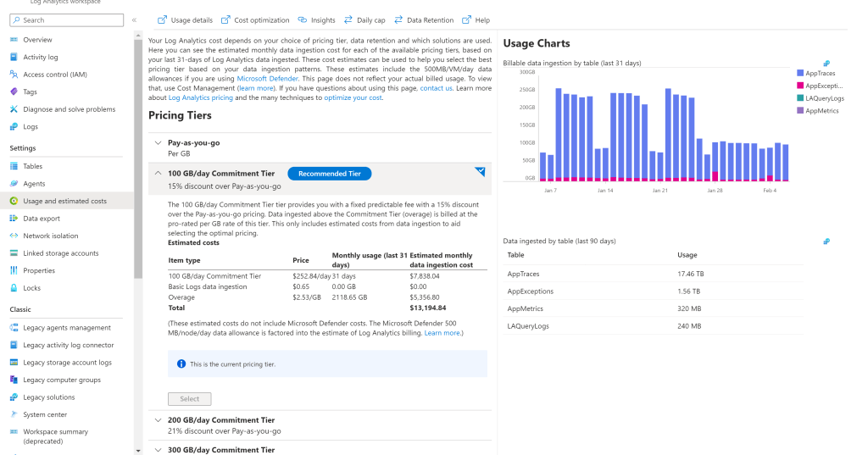Open the Overview icon in sidebar
The width and height of the screenshot is (868, 455).
(x=14, y=40)
